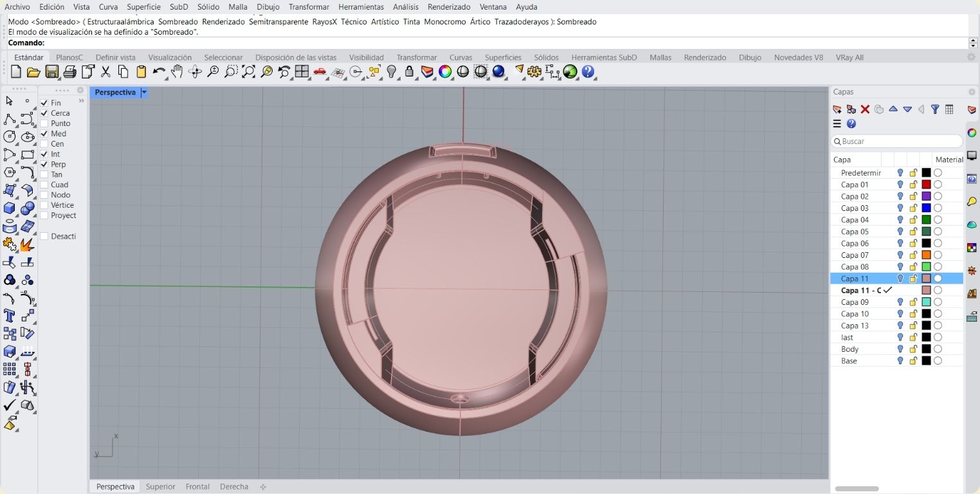
Task: Click the Paste clipboard icon
Action: click(x=141, y=72)
